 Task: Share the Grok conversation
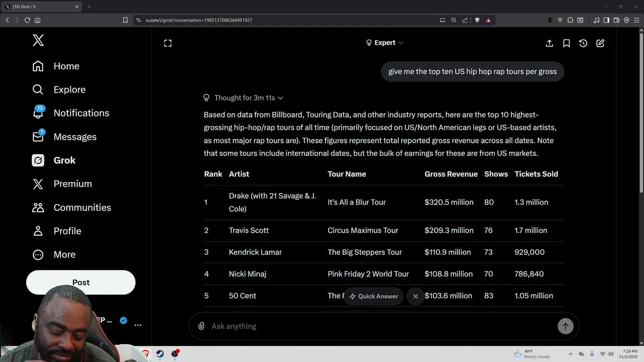coord(549,43)
